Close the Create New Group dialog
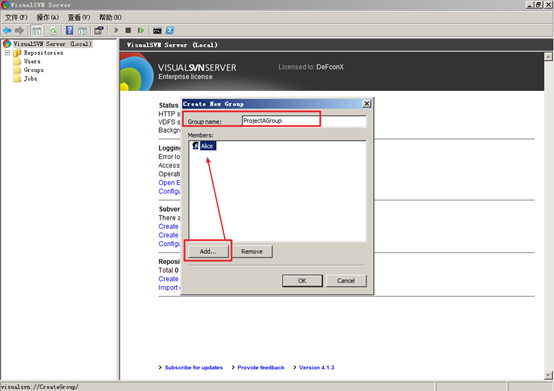 tap(367, 103)
